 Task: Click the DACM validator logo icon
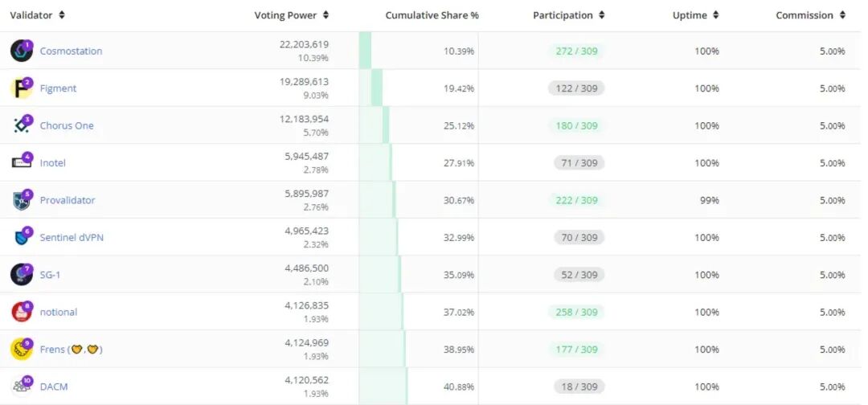(21, 387)
